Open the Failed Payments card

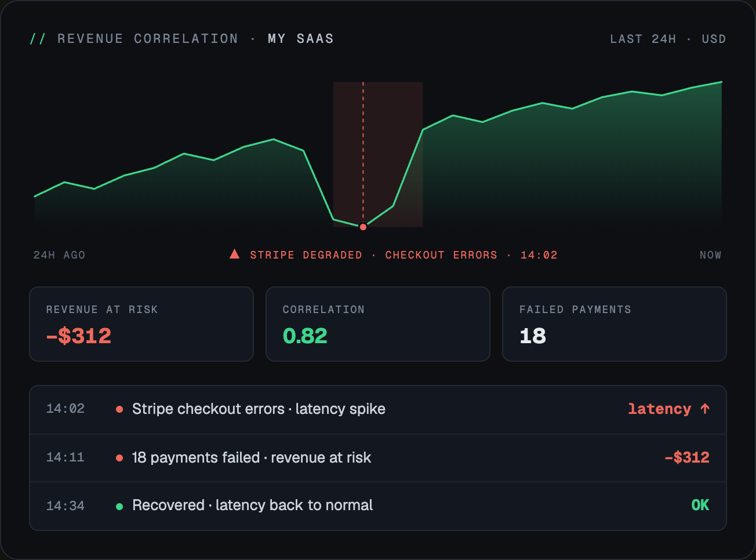pos(615,324)
